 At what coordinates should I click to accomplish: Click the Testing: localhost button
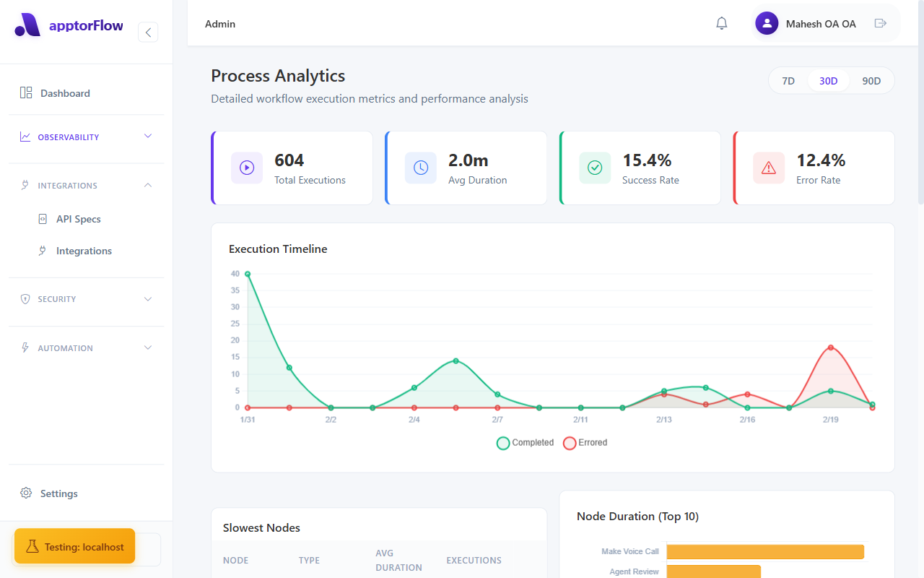(74, 547)
